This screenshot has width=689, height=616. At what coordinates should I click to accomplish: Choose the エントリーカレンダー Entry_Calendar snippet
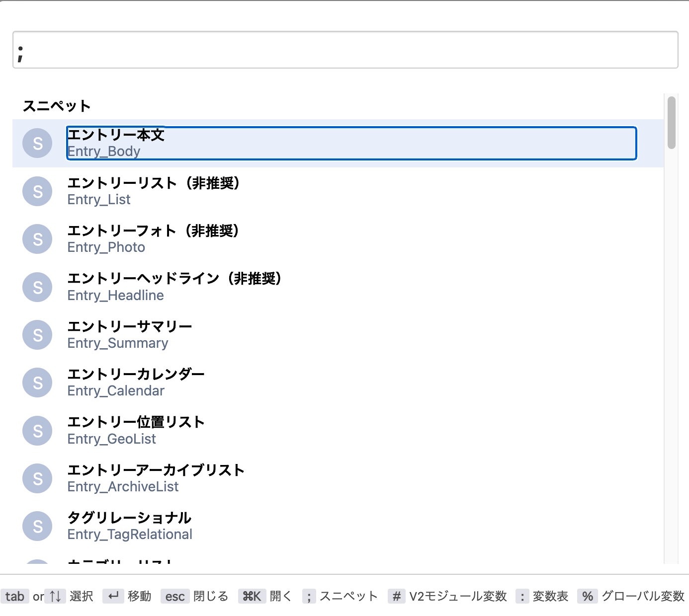pos(338,383)
